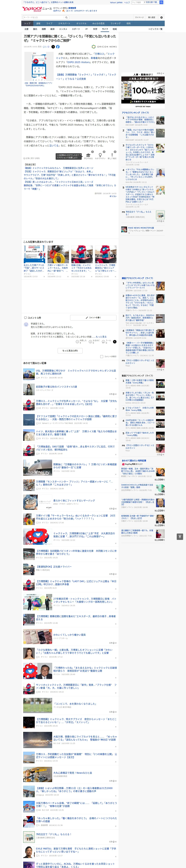Screen dimensions: 186x868
Task: Click comment count bubble under headline
Action: coord(45,47)
